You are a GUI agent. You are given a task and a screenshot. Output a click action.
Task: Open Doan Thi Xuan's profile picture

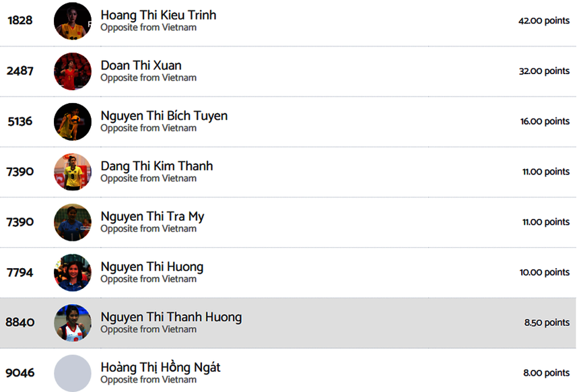73,71
